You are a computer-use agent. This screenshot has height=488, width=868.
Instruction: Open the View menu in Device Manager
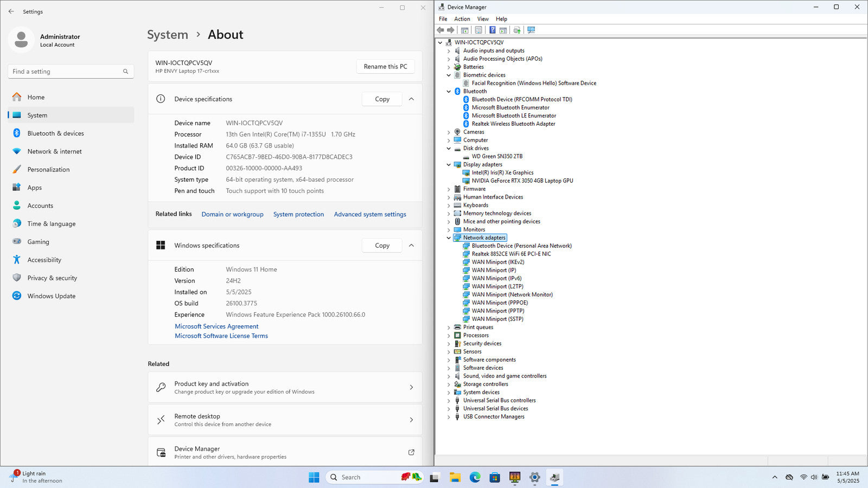tap(483, 19)
